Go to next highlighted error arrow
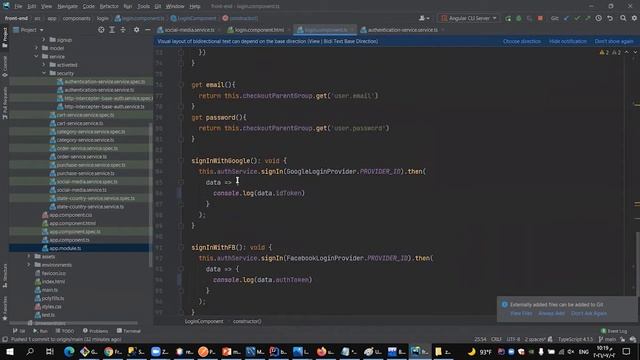Viewport: 640px width, 360px height. pyautogui.click(x=635, y=52)
